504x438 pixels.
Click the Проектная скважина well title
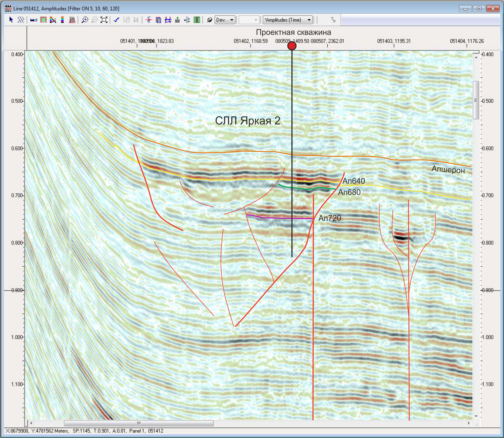point(293,32)
